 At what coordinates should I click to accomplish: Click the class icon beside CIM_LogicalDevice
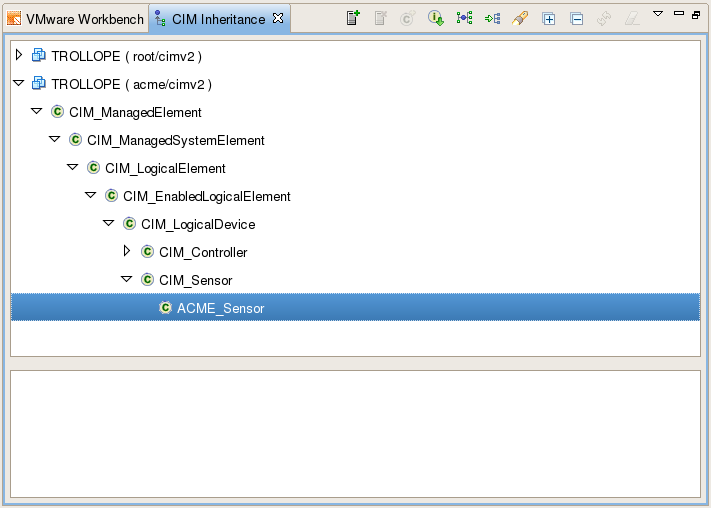[x=129, y=224]
